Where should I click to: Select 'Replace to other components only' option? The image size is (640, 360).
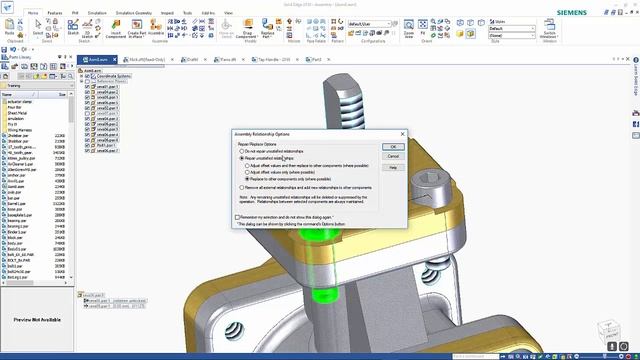(x=247, y=179)
